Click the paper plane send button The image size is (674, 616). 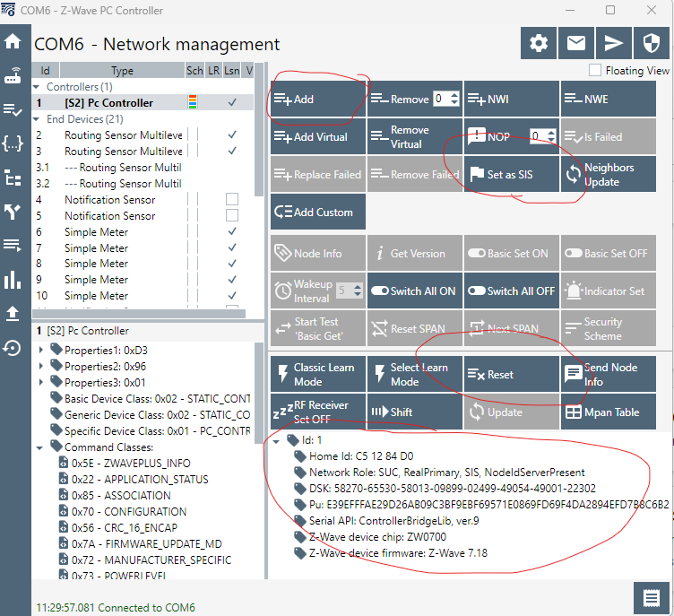613,43
